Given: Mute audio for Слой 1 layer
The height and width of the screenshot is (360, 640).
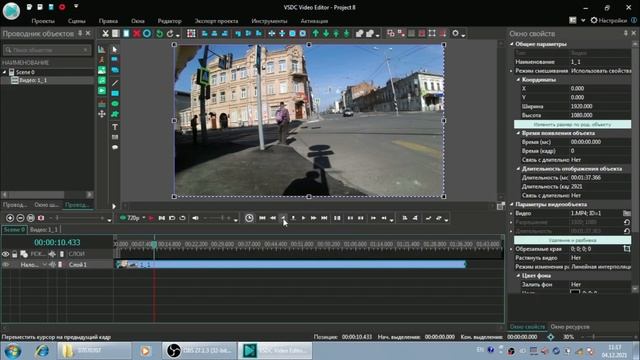Looking at the screenshot, I should pyautogui.click(x=52, y=264).
